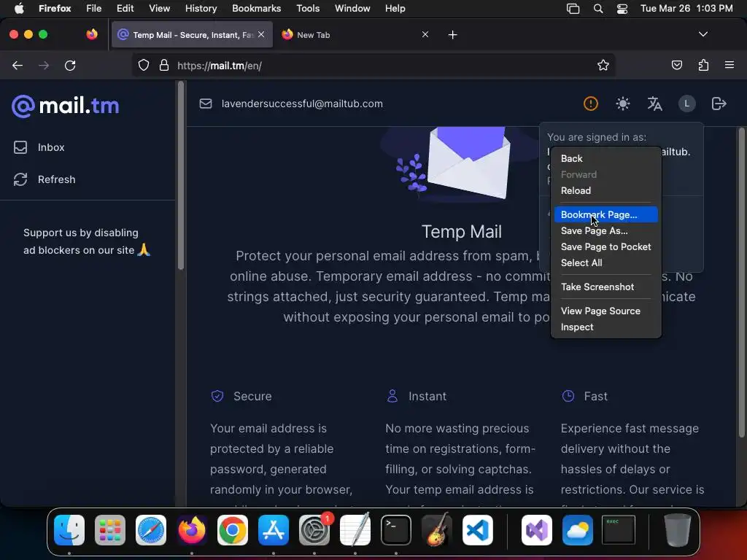Open the orange warning alert icon
Screen dimensions: 747x560
[x=591, y=104]
